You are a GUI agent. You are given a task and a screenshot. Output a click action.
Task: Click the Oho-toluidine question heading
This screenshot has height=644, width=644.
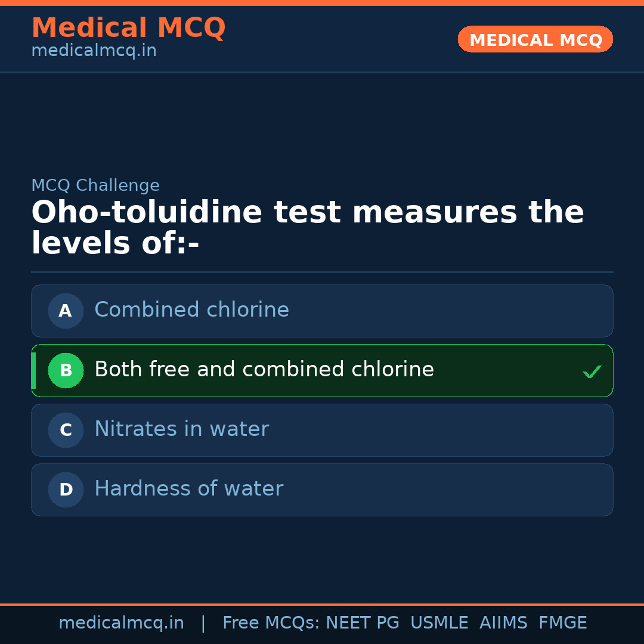(307, 228)
